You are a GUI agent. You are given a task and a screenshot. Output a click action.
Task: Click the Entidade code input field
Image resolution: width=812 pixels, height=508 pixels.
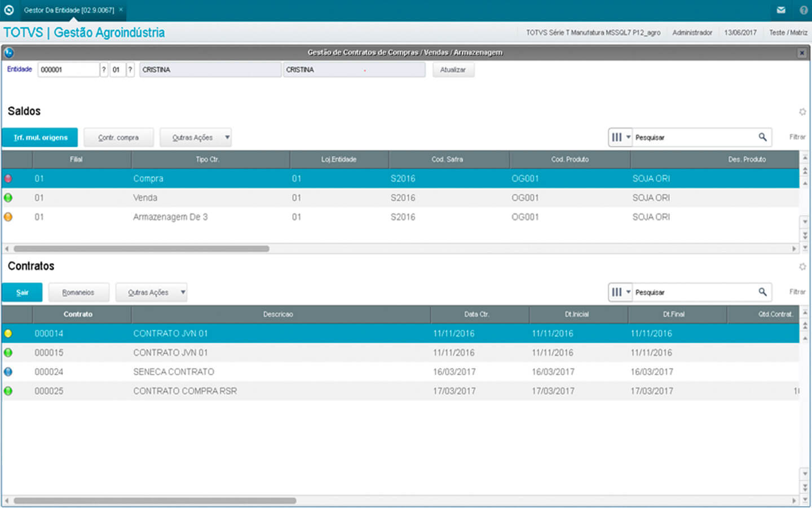[x=68, y=70]
